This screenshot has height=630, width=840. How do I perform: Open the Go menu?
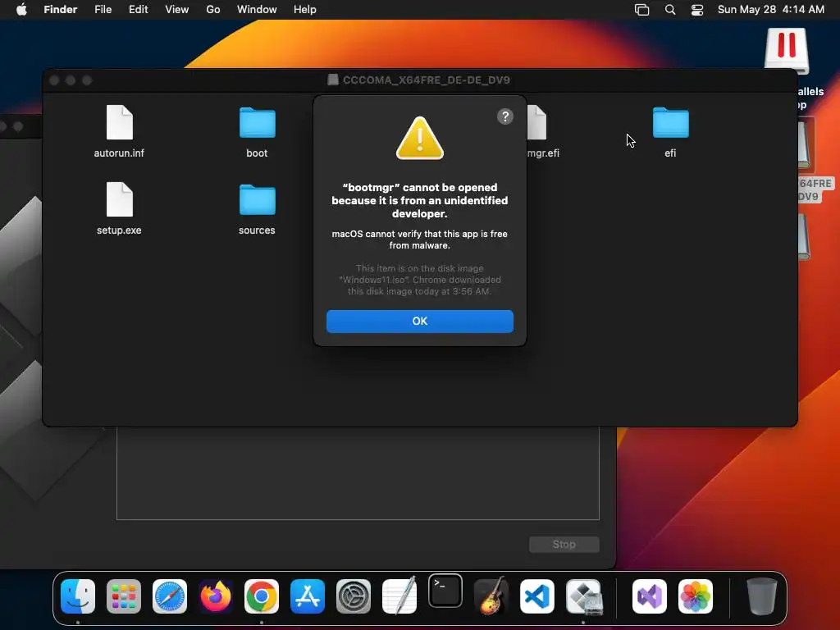point(213,9)
